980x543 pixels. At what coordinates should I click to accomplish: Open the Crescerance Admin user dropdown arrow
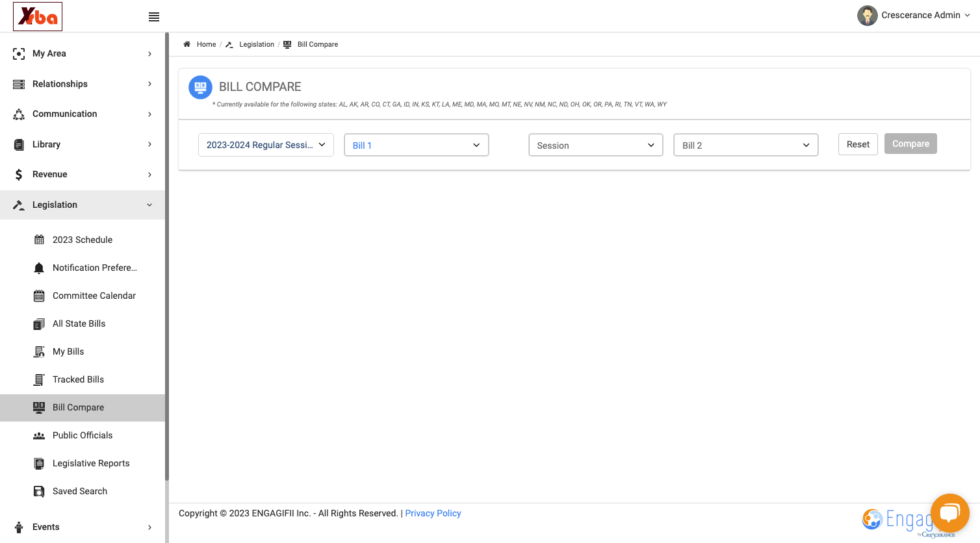(x=967, y=16)
